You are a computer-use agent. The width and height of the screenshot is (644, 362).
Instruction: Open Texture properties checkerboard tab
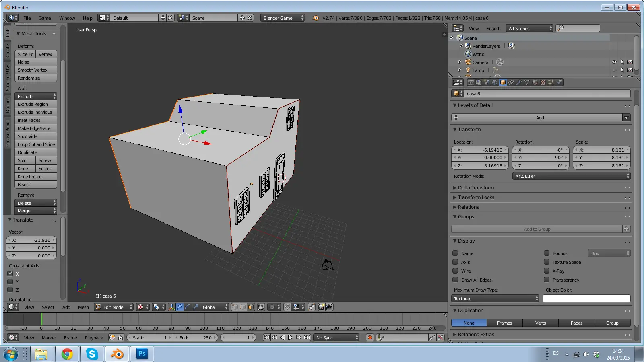point(543,82)
